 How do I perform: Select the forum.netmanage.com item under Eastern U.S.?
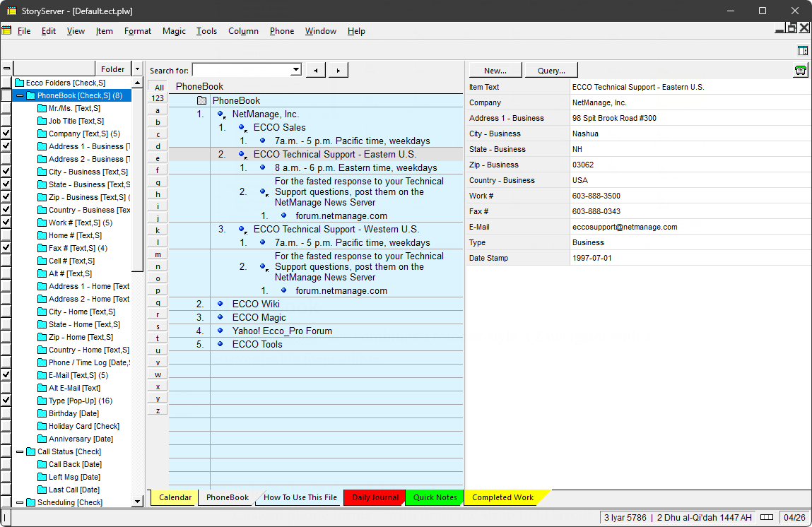[x=341, y=216]
